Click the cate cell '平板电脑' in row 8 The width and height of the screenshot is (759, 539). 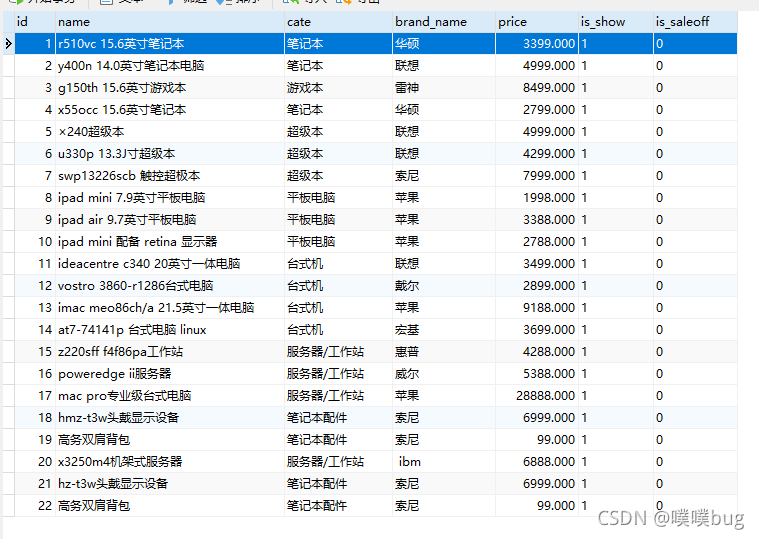338,198
